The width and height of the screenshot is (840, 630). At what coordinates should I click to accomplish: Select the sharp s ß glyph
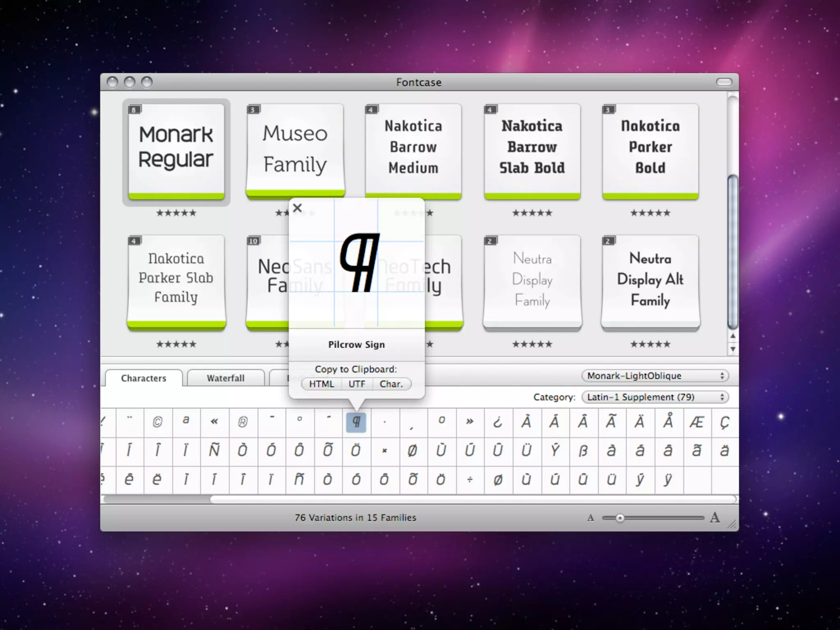click(583, 450)
